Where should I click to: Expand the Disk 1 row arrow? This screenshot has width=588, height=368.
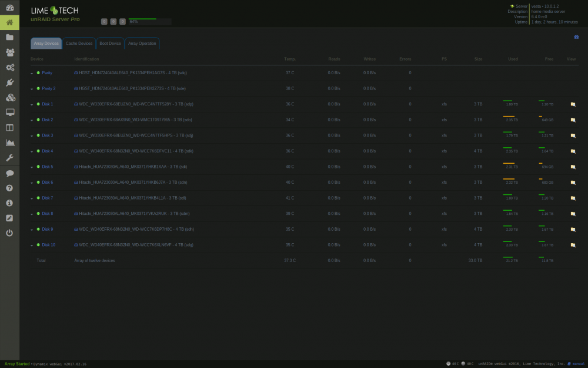click(32, 105)
